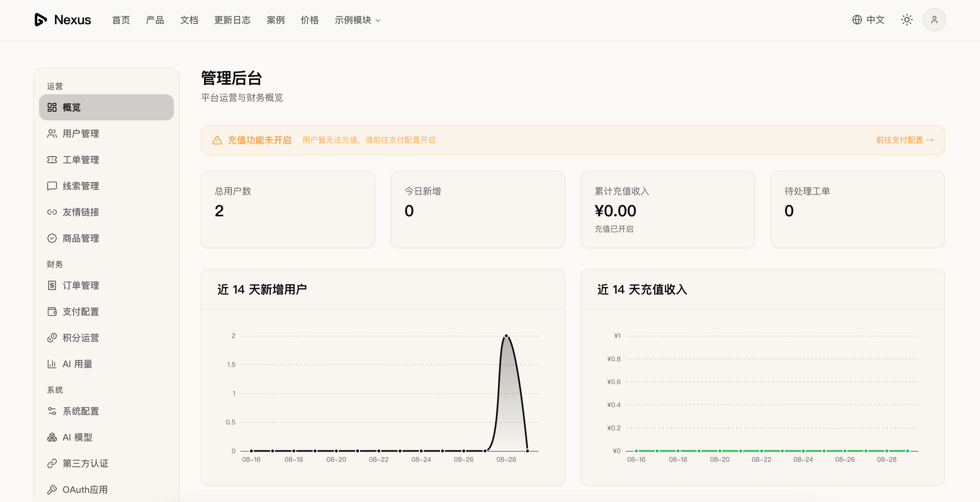The height and width of the screenshot is (502, 980).
Task: Click the 今日新增 stat card
Action: [478, 209]
